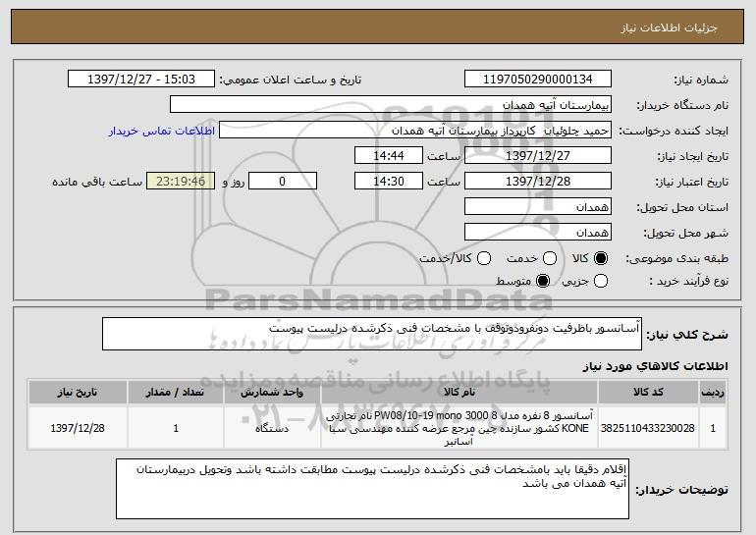Click the واحد شمارش column header
The image size is (756, 535).
[x=272, y=393]
